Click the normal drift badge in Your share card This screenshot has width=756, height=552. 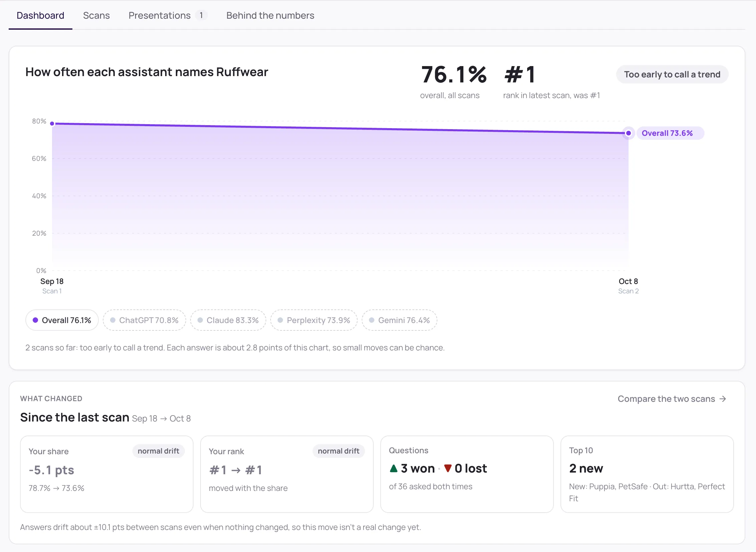[x=158, y=451]
